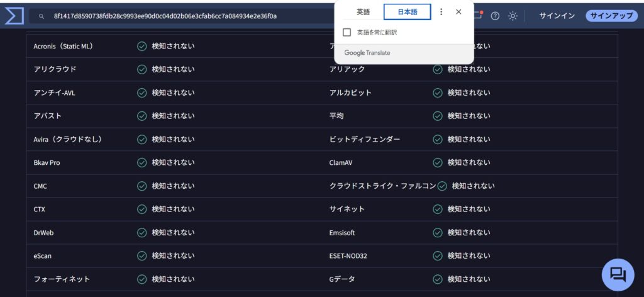Click the check icon in Avira row
Screen dimensions: 644x297
[142, 140]
